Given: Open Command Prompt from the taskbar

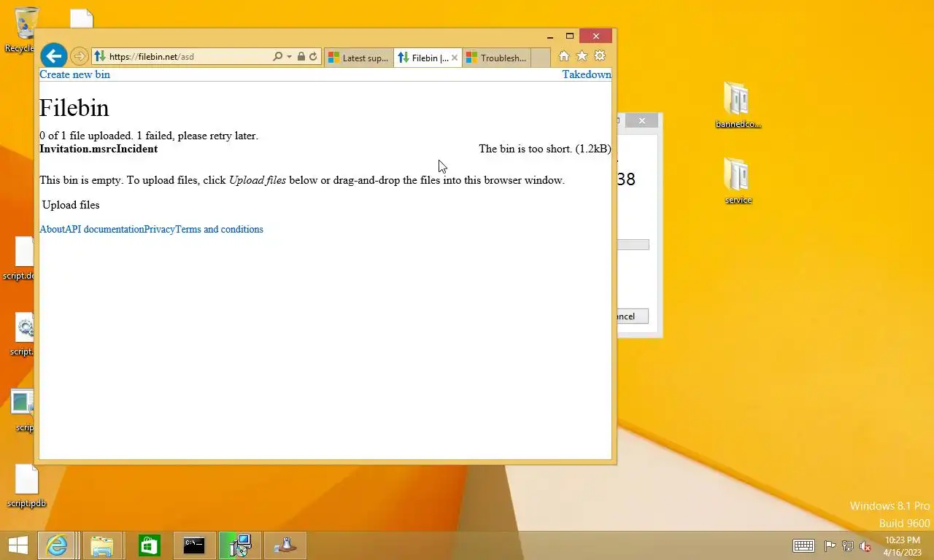Looking at the screenshot, I should (194, 545).
